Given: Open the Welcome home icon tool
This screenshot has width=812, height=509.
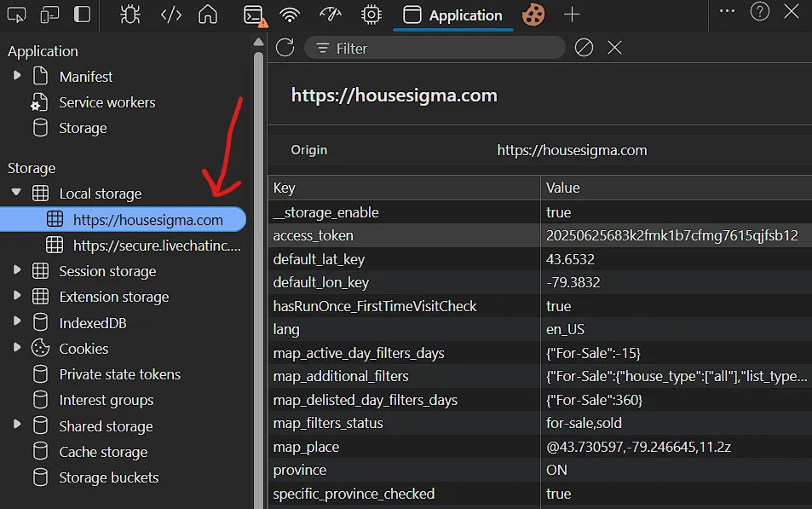Looking at the screenshot, I should click(208, 14).
